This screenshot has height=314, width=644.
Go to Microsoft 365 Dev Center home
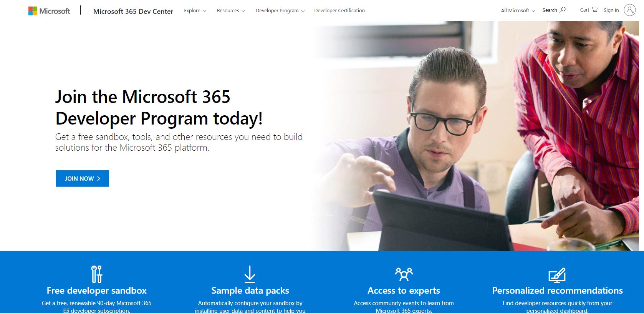point(133,11)
